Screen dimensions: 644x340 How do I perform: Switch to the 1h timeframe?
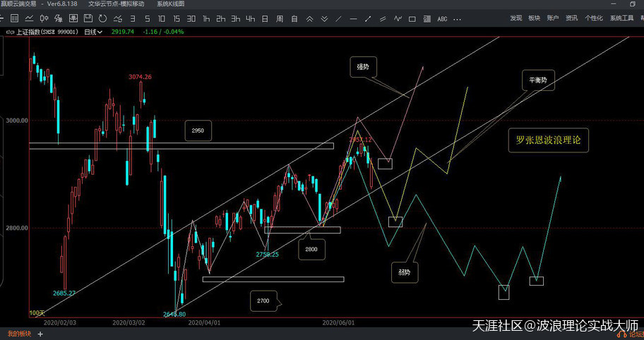tap(205, 18)
